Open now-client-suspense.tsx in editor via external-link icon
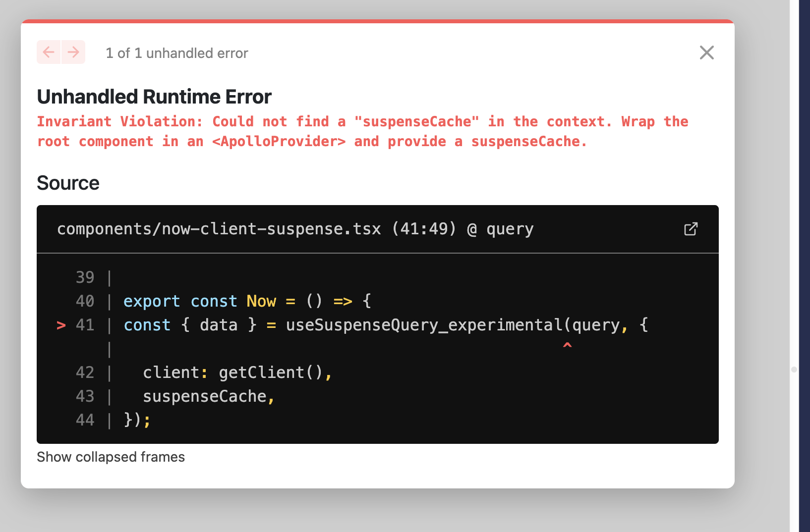This screenshot has height=532, width=810. (x=692, y=229)
